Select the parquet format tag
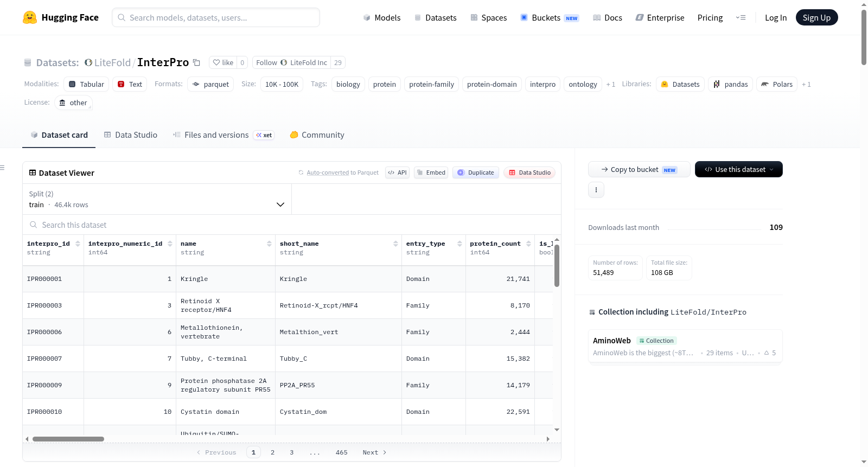This screenshot has height=467, width=868. coord(210,85)
